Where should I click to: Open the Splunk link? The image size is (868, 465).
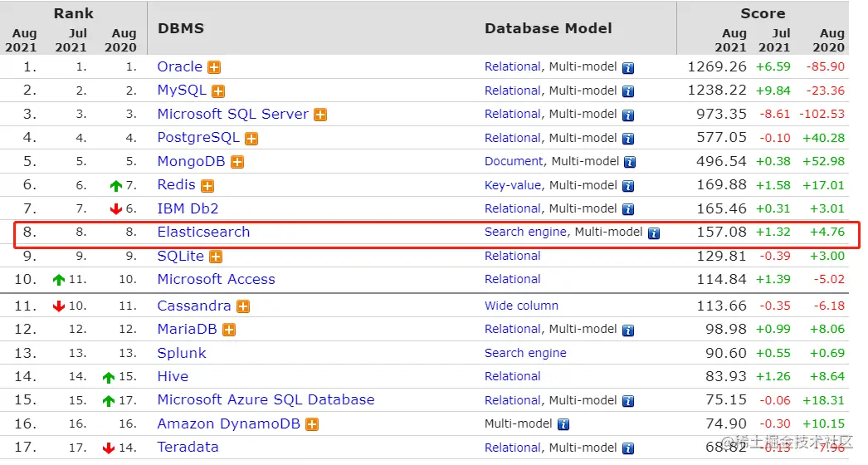point(182,353)
